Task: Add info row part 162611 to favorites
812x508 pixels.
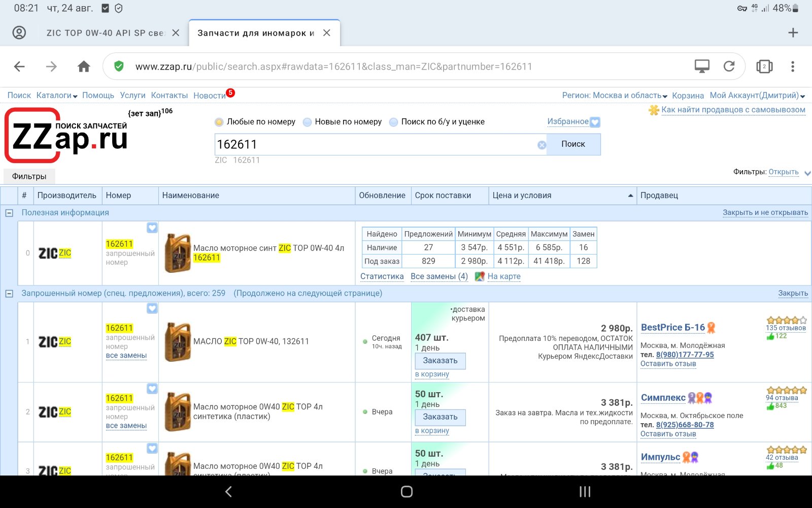Action: [x=152, y=228]
